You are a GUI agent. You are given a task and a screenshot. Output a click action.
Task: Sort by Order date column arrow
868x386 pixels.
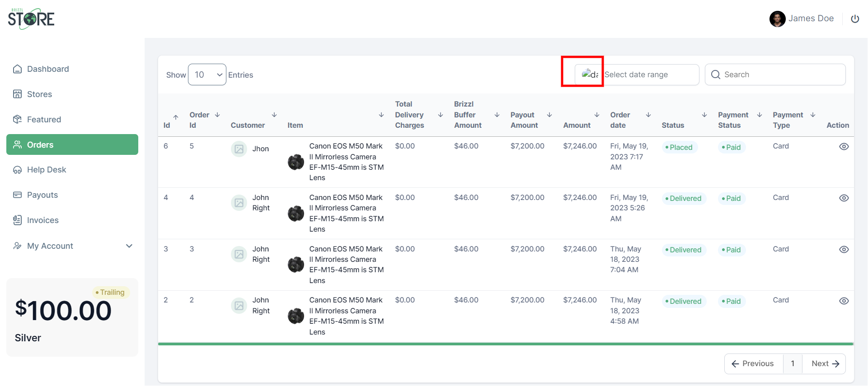648,115
